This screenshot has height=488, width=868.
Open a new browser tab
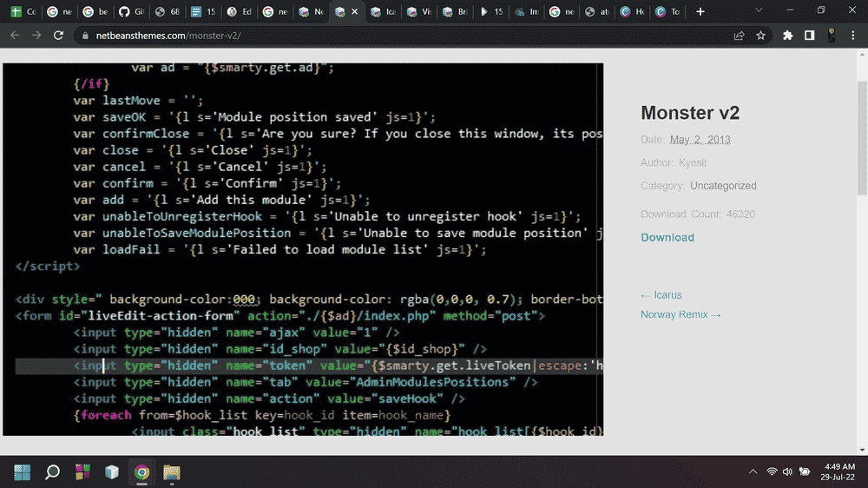pyautogui.click(x=700, y=11)
